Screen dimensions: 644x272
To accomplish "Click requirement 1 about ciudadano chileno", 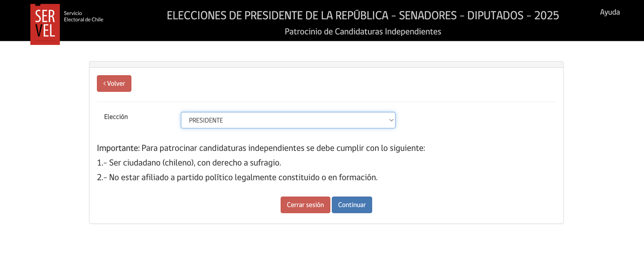I will 189,162.
